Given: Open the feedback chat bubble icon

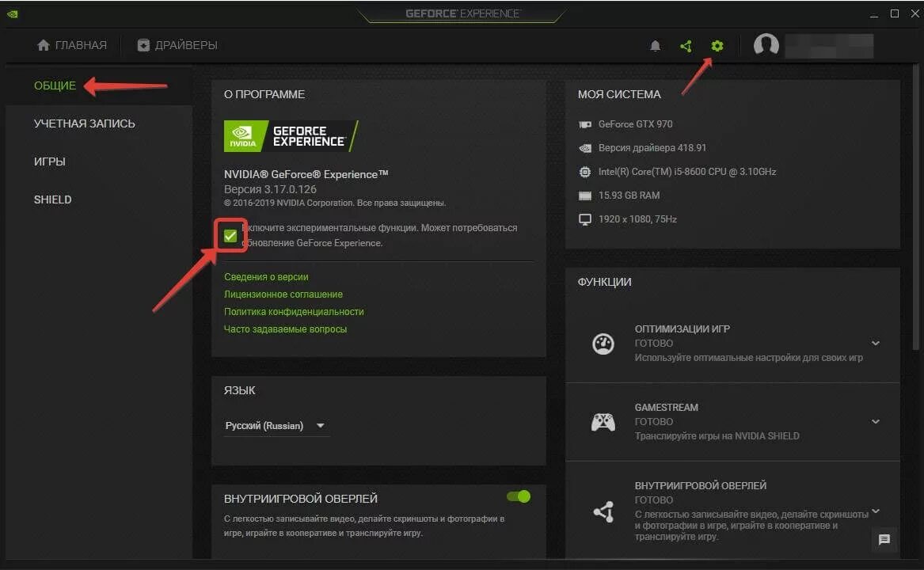Looking at the screenshot, I should [884, 539].
